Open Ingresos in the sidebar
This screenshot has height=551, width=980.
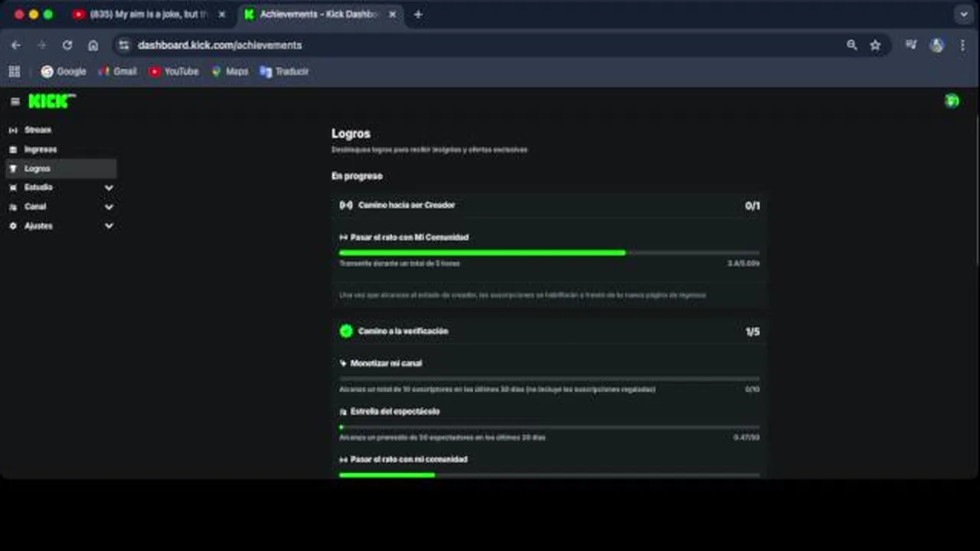[60, 149]
